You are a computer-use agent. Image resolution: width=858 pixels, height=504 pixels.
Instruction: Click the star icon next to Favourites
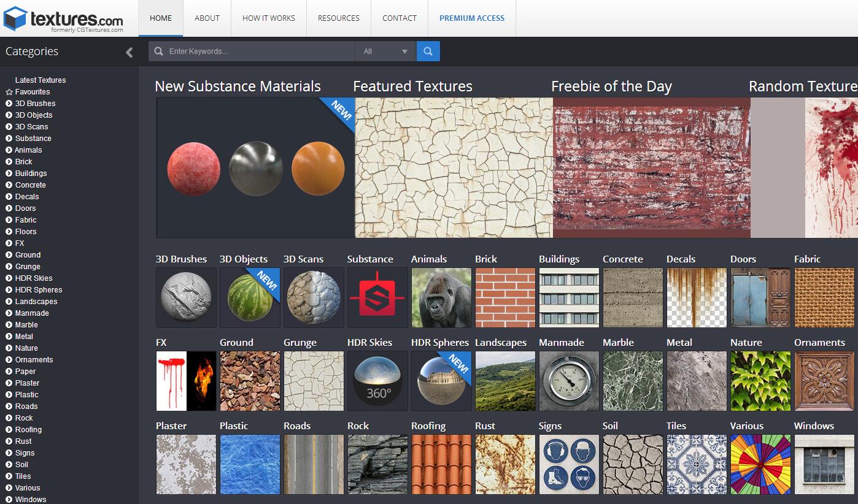(9, 92)
